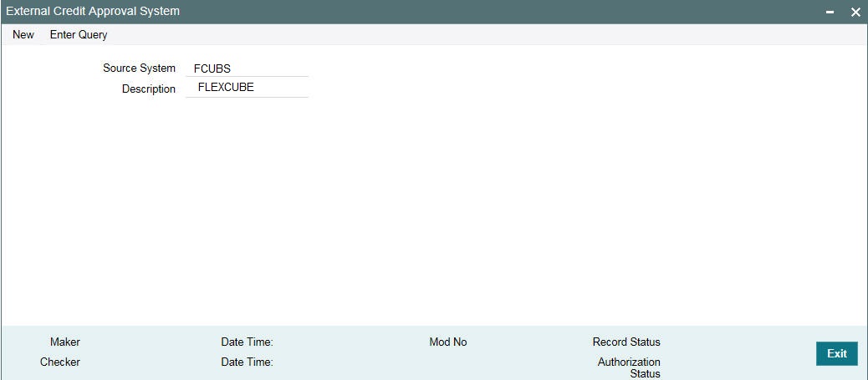Open Enter Query mode
Screen dimensions: 868x380
[x=79, y=35]
